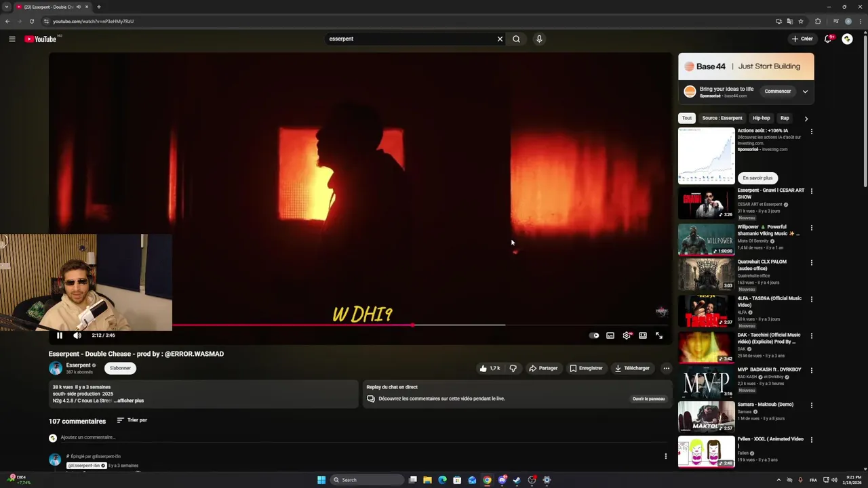The width and height of the screenshot is (868, 488).
Task: Open the notifications bell
Action: pyautogui.click(x=828, y=39)
